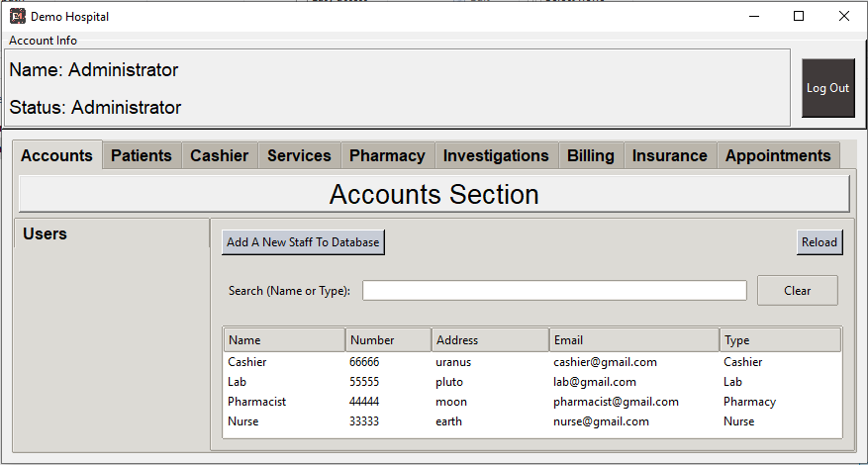Close the Demo Hospital window
This screenshot has width=868, height=465.
pyautogui.click(x=843, y=16)
